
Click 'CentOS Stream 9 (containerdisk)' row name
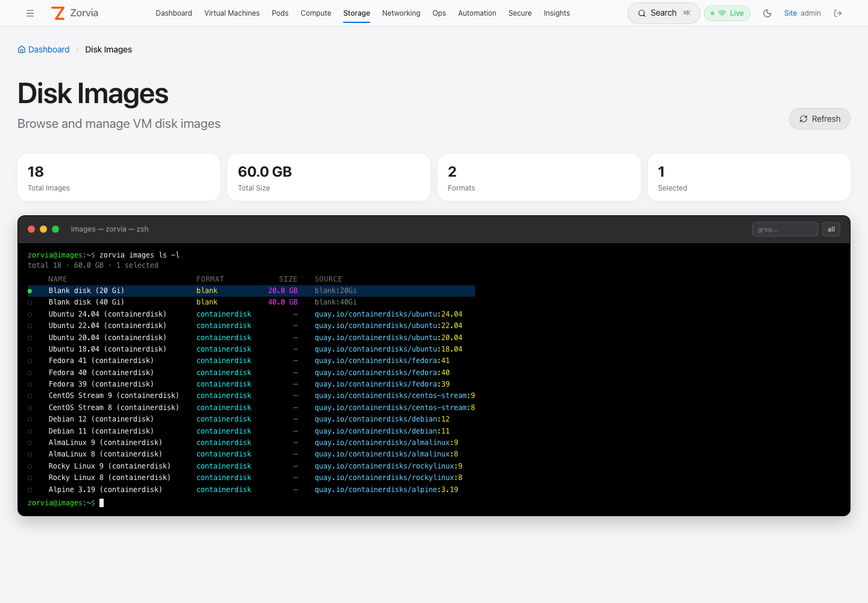[114, 396]
